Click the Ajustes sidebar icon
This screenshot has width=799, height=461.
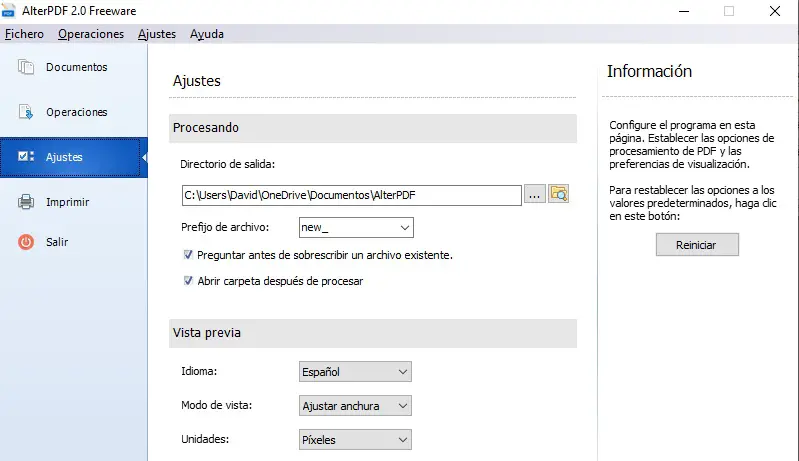coord(27,157)
